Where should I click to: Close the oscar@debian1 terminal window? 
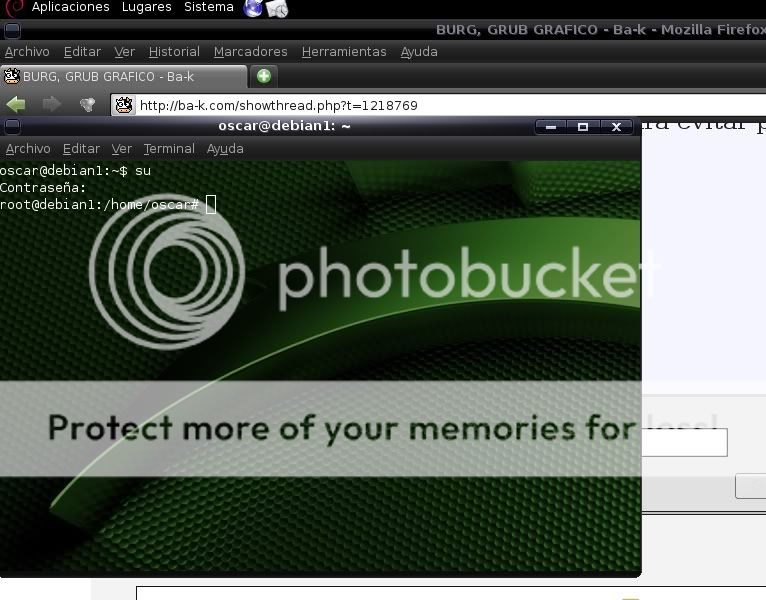pyautogui.click(x=616, y=127)
